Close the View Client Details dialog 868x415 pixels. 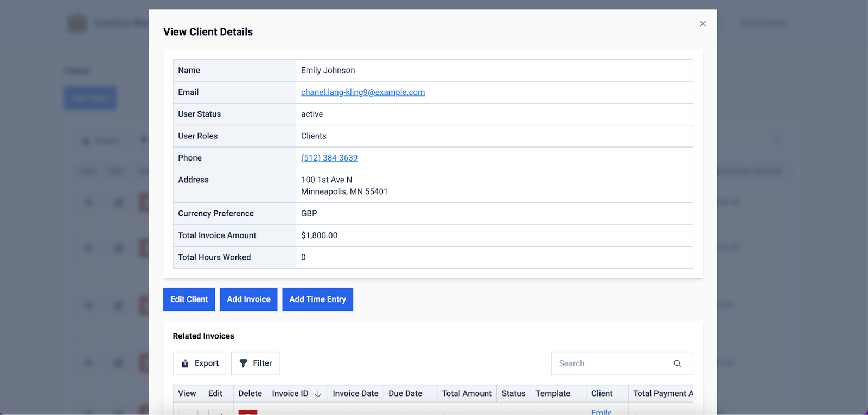[x=703, y=24]
